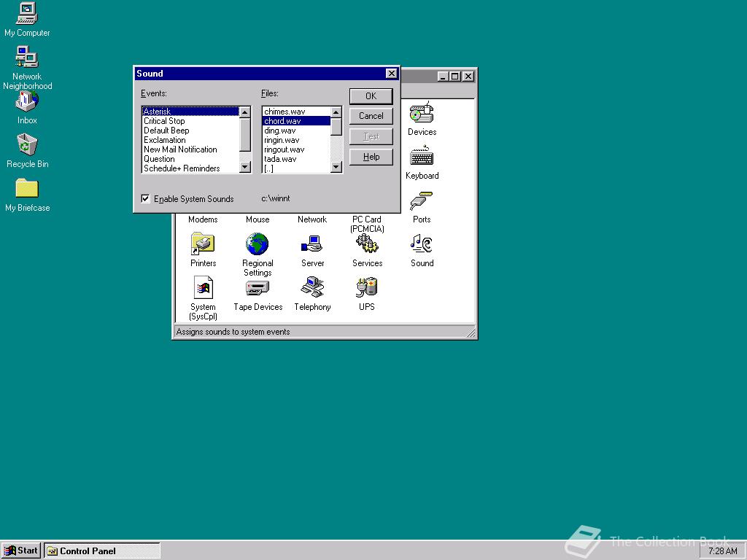Click the Events list scroll-up arrow
This screenshot has width=747, height=560.
coord(245,112)
